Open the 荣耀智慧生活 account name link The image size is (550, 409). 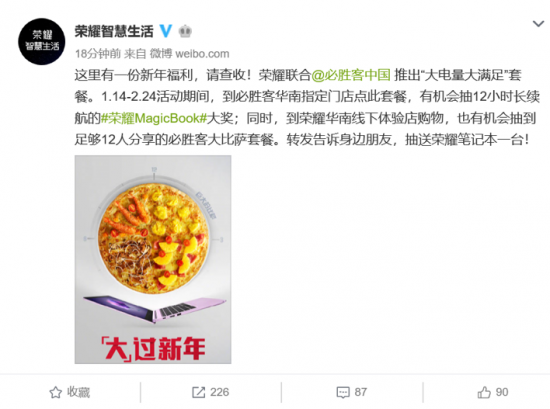(x=114, y=31)
